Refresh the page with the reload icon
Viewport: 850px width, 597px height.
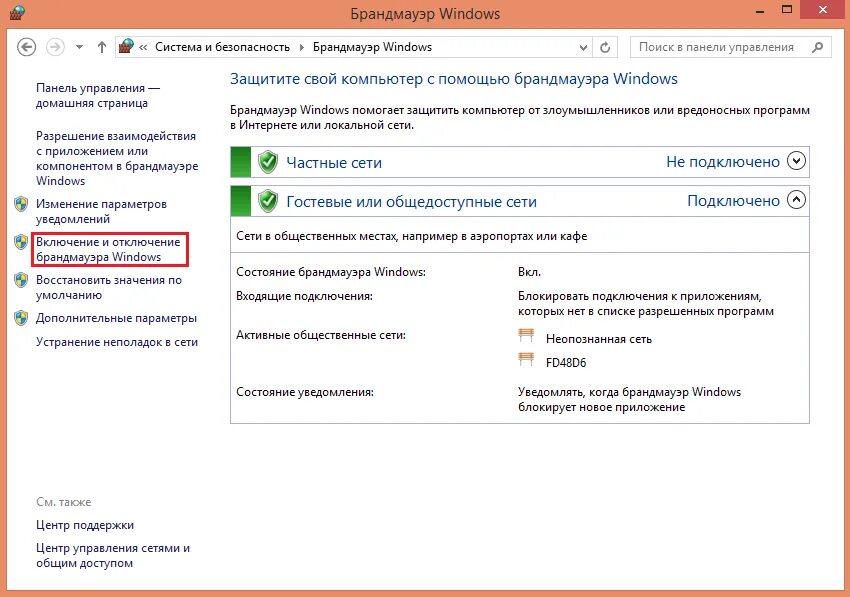coord(605,48)
